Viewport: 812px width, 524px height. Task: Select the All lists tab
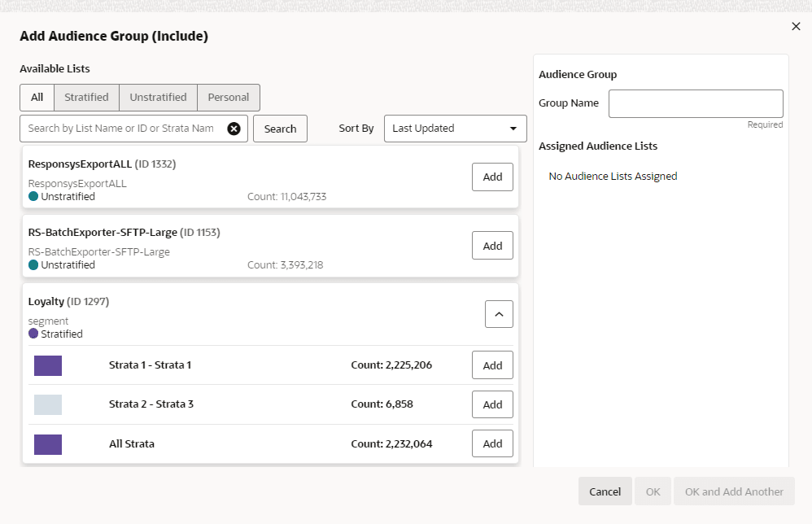[x=37, y=98]
